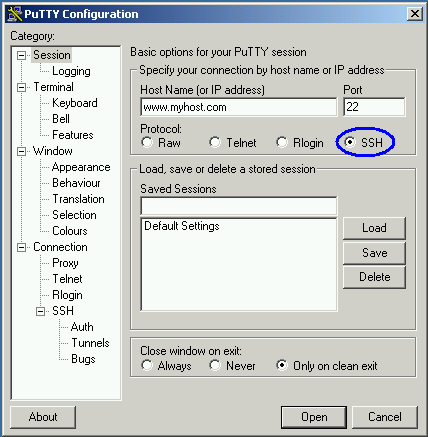428x437 pixels.
Task: Collapse the Connection tree node
Action: (x=21, y=247)
